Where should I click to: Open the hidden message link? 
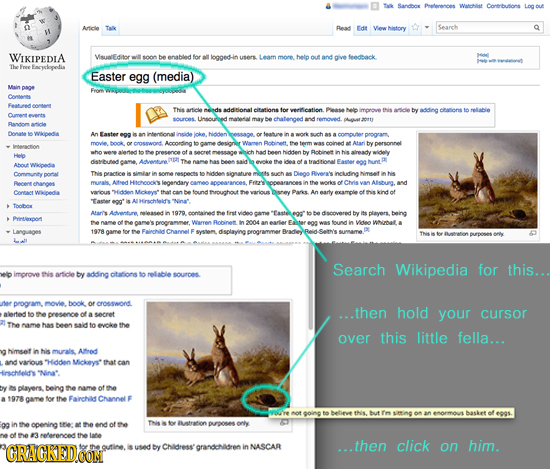(x=231, y=134)
